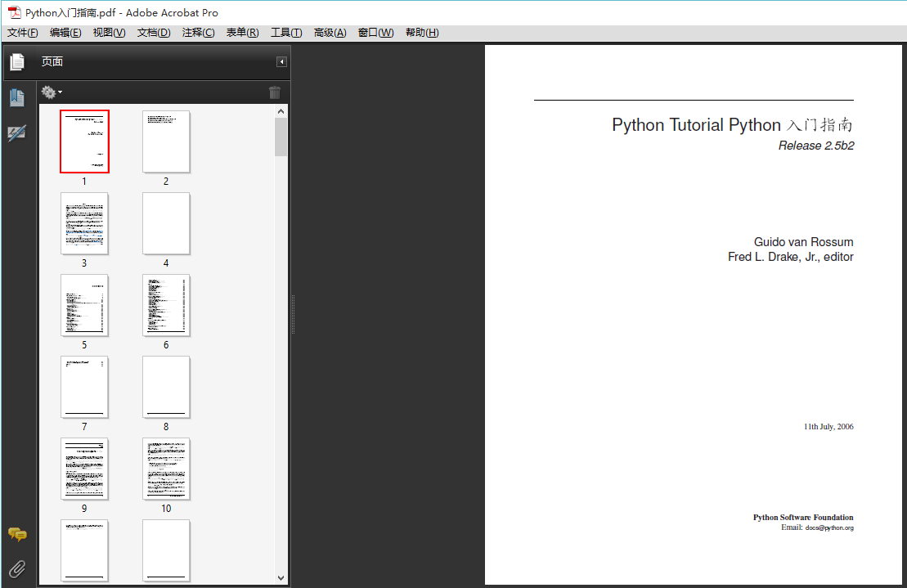The height and width of the screenshot is (588, 907).
Task: Open the 帮助(H) menu
Action: pos(422,33)
